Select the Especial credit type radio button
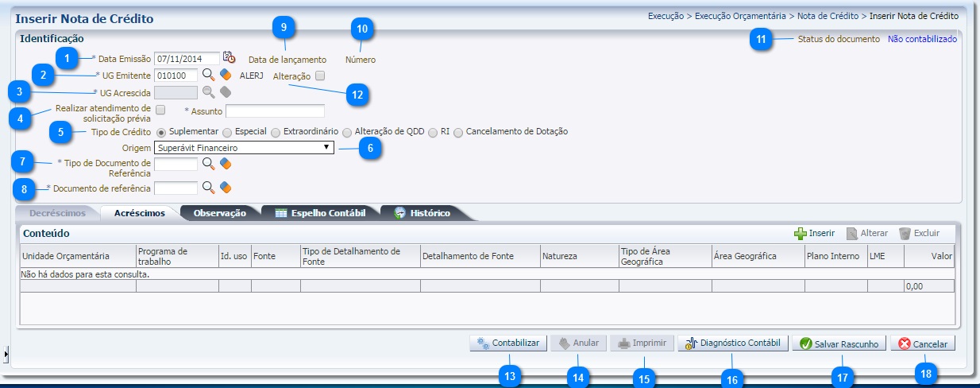This screenshot has width=980, height=388. click(x=227, y=132)
